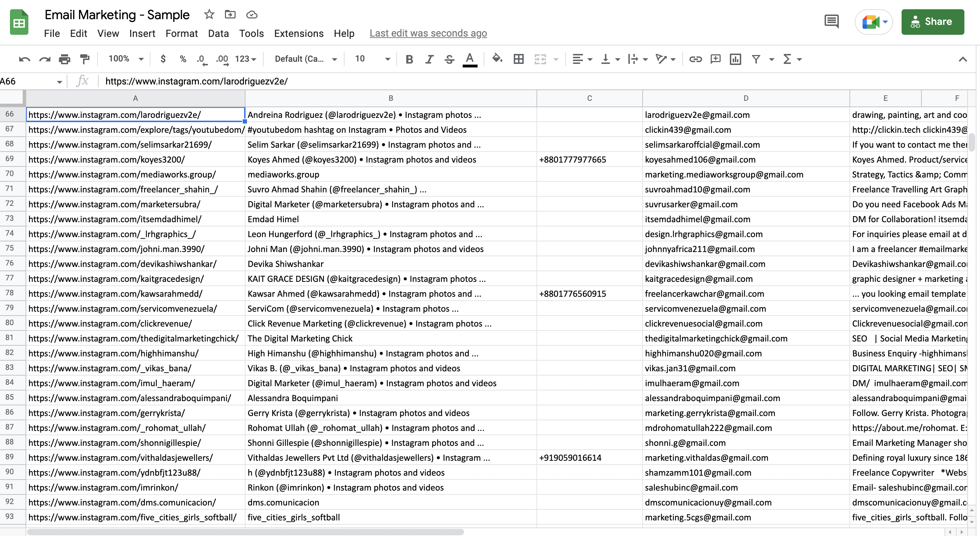Insert a comment
Viewport: 980px width, 536px height.
716,59
